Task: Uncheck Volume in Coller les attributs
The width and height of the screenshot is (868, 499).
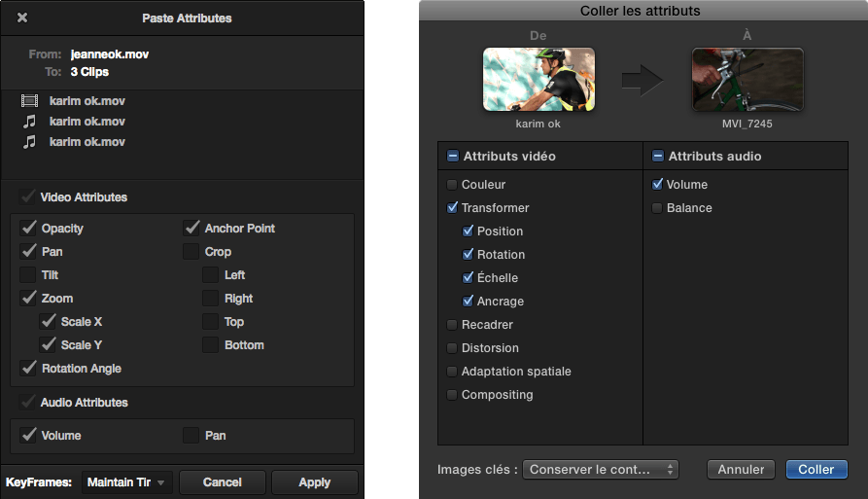Action: (x=658, y=184)
